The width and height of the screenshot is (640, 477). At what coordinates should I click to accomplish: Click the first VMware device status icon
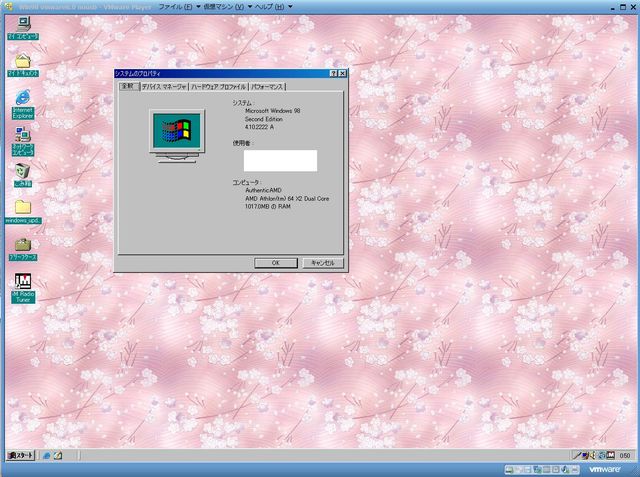point(510,470)
